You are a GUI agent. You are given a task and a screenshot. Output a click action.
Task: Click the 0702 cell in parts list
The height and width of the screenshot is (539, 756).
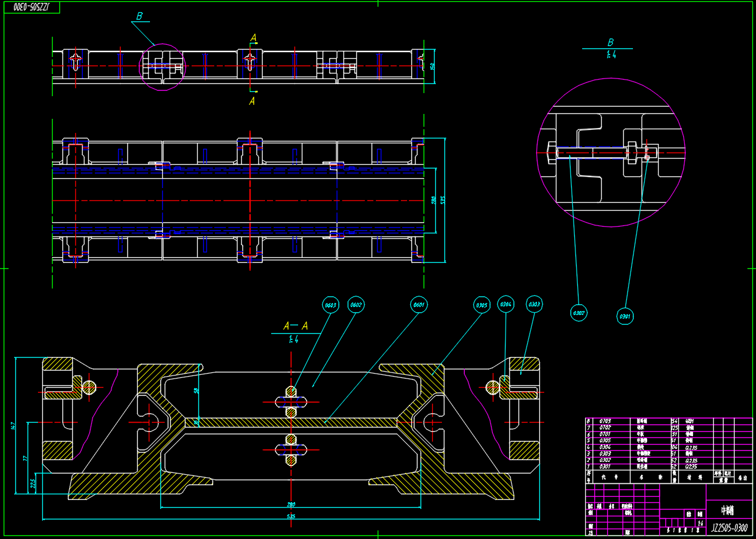605,428
